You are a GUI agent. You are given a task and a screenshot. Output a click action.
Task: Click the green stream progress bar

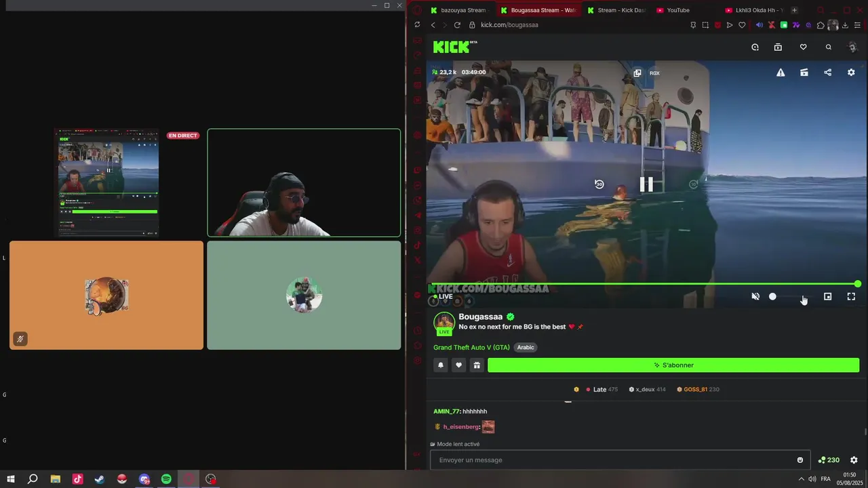(x=645, y=284)
